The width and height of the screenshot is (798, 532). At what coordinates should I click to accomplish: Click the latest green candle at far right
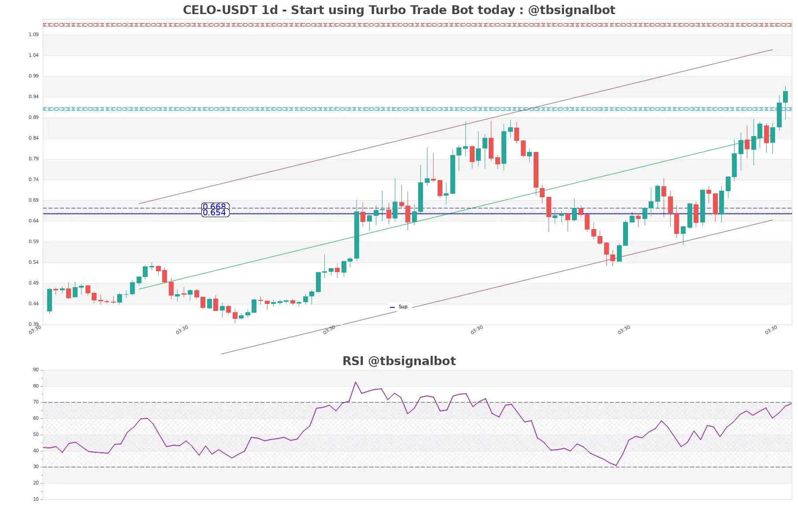click(x=785, y=97)
